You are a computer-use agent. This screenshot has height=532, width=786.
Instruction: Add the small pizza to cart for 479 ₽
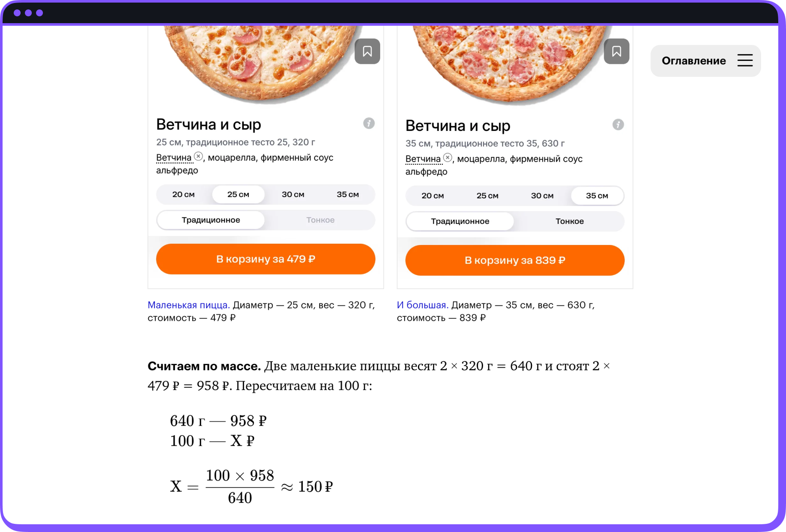[x=266, y=259]
